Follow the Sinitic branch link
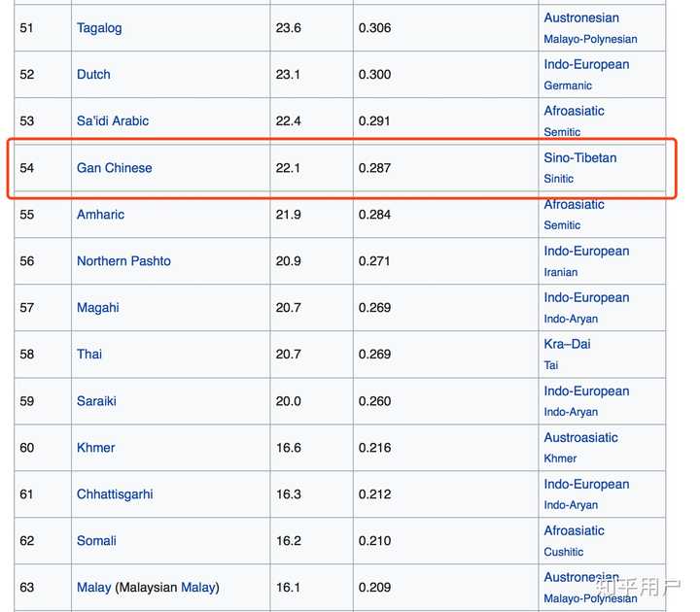 click(x=558, y=179)
